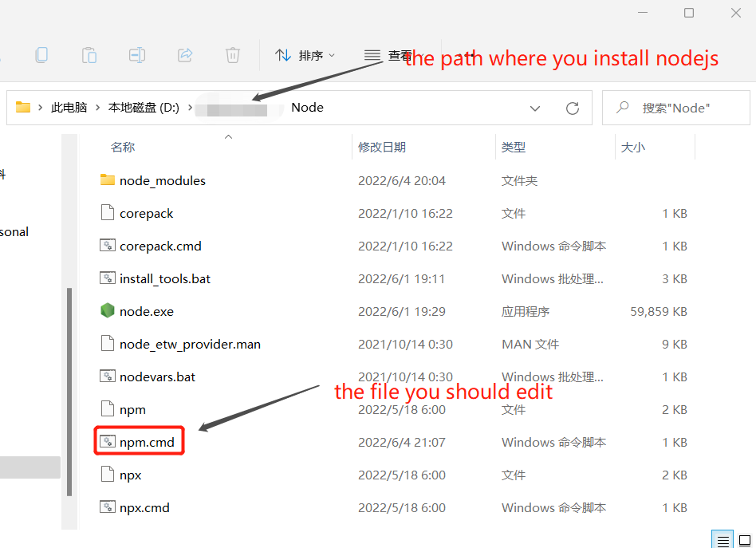Go to 本地磁盘 (D:) breadcrumb
The image size is (756, 548).
[x=144, y=107]
